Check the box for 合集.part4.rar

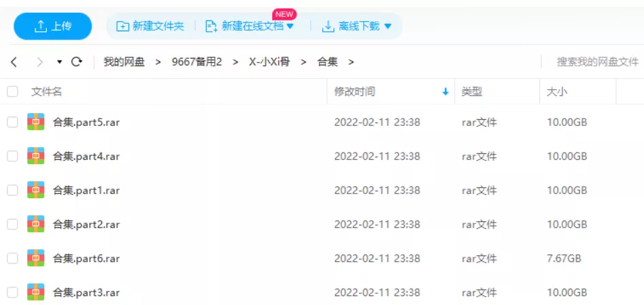[12, 157]
